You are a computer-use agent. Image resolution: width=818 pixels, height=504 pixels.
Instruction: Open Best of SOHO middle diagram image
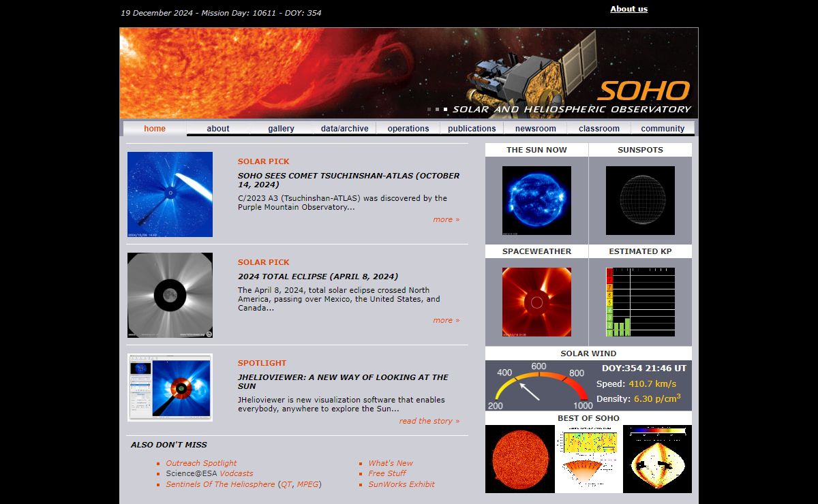click(x=589, y=459)
